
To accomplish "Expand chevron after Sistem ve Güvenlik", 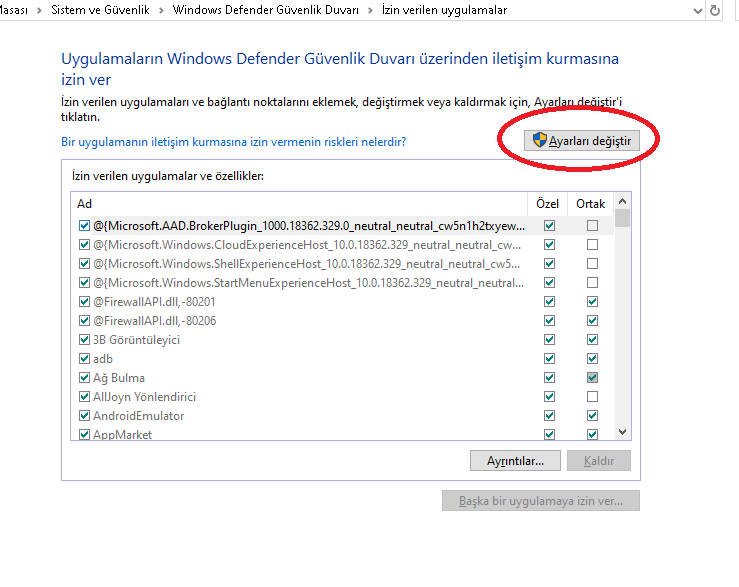I will click(161, 10).
